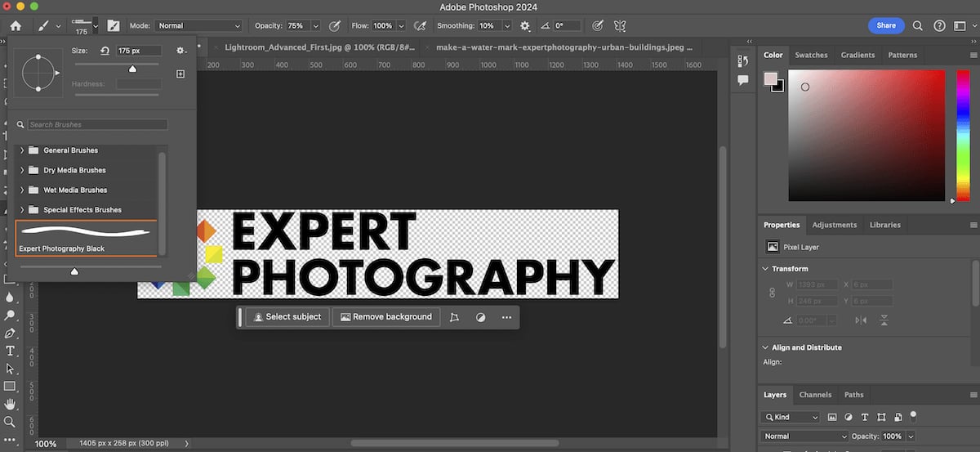This screenshot has height=452, width=980.
Task: Expand the Dry Media Brushes folder
Action: pyautogui.click(x=22, y=170)
